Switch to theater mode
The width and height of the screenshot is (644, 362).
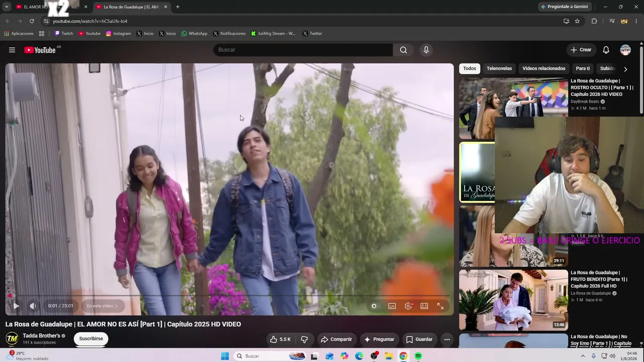click(x=424, y=306)
